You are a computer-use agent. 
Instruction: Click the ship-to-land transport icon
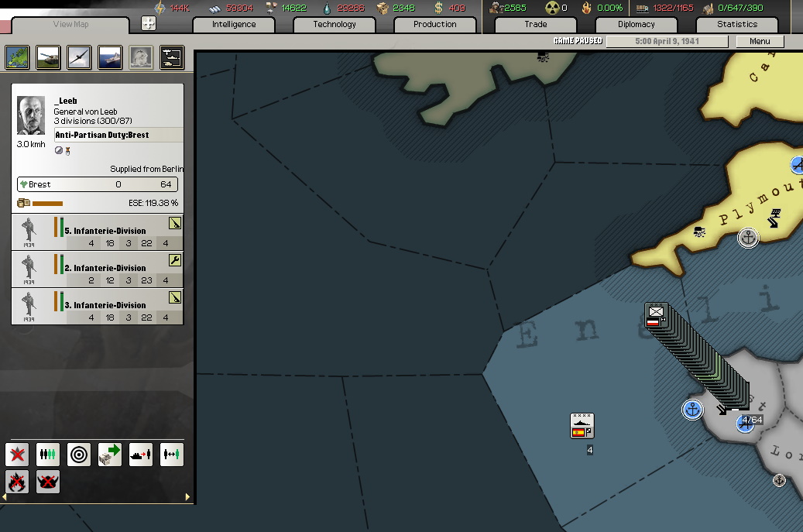(140, 455)
